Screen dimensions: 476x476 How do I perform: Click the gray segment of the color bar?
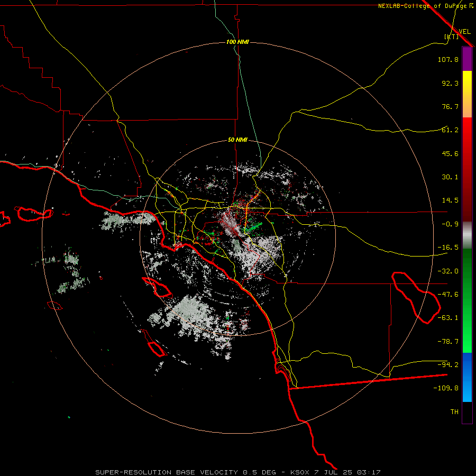coord(467,235)
